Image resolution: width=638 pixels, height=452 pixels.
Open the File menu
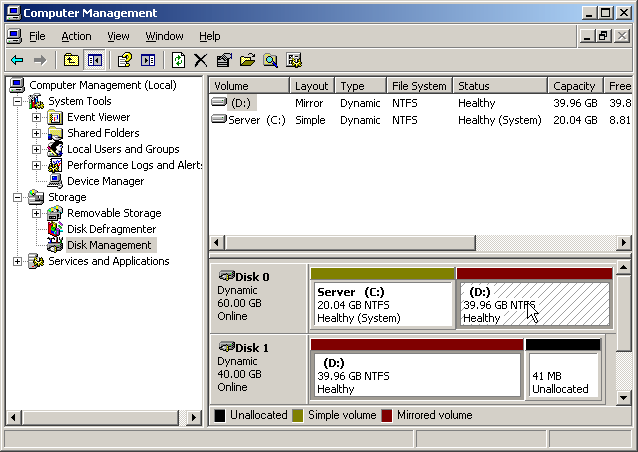(37, 36)
